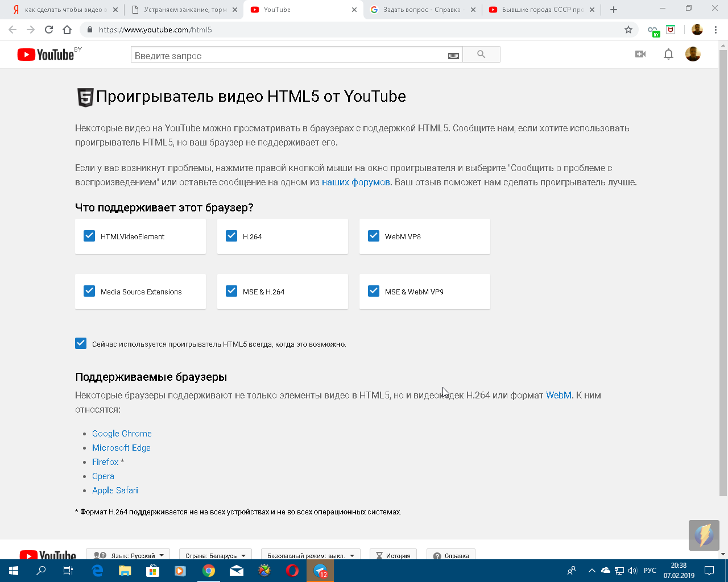Open the McAfee extension icon
This screenshot has width=728, height=582.
671,30
